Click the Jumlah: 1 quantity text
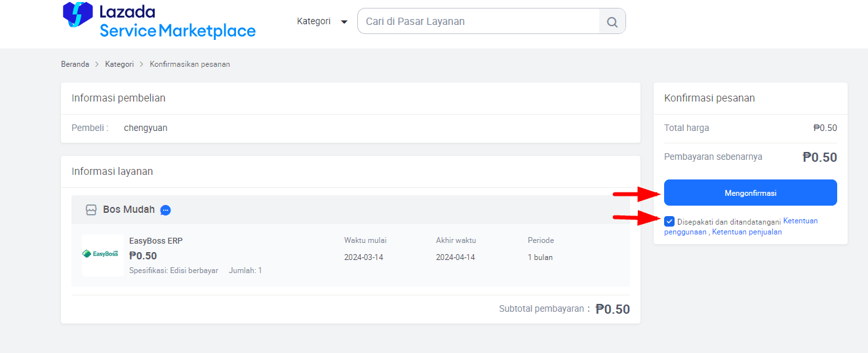The height and width of the screenshot is (353, 868). (245, 270)
